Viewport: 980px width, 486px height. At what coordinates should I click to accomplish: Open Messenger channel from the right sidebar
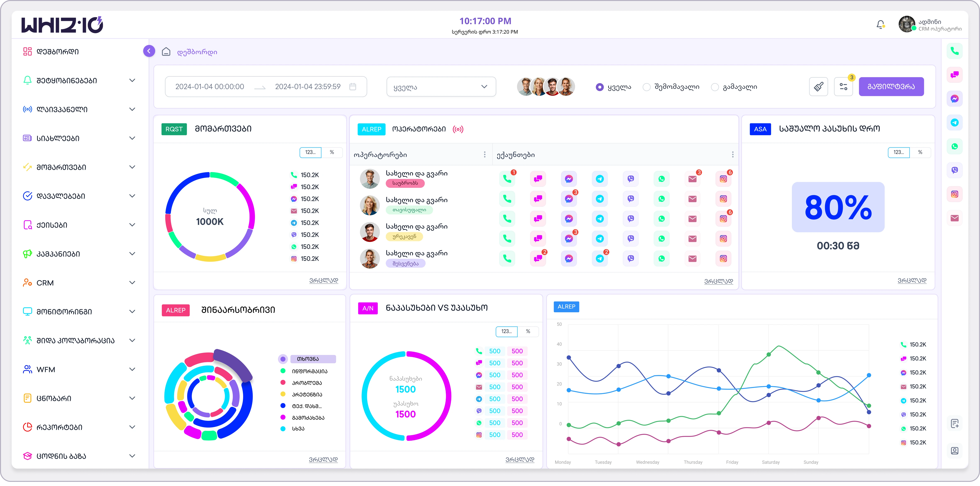pyautogui.click(x=955, y=98)
